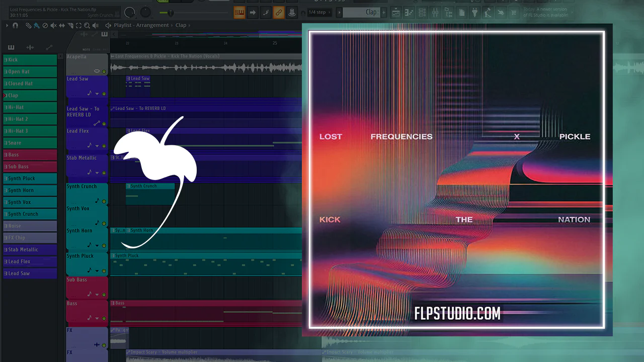Viewport: 644px width, 362px height.
Task: Open the plugin plug icon
Action: pyautogui.click(x=475, y=12)
